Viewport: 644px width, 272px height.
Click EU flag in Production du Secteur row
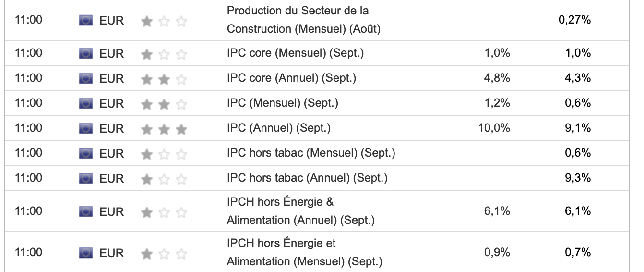(x=85, y=21)
